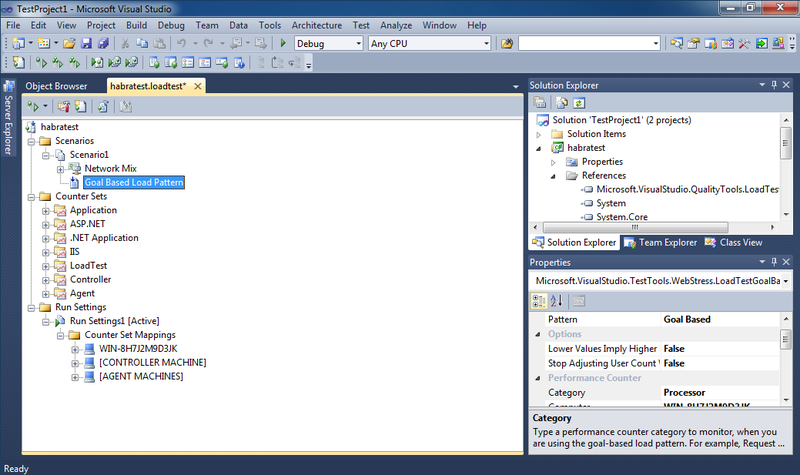Select the habratest project in Solution Explorer
Screen dimensions: 800x475
click(586, 148)
